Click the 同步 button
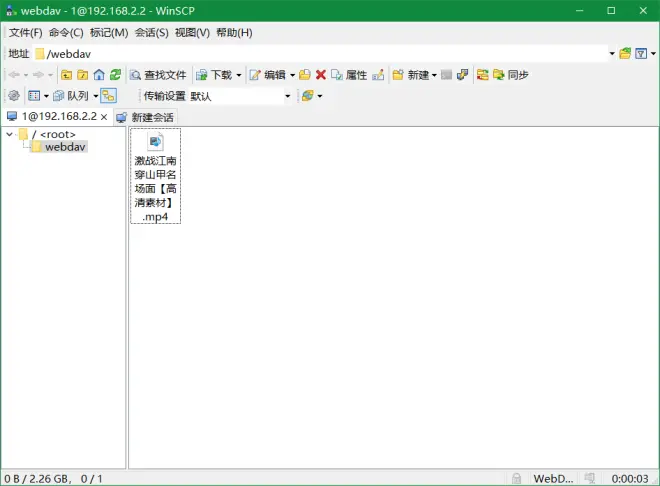This screenshot has width=660, height=486. point(511,75)
